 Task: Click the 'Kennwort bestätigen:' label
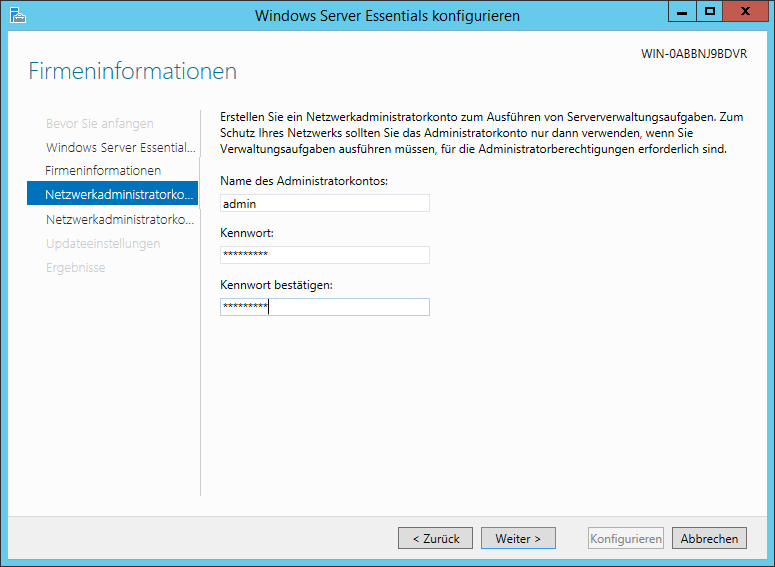(x=276, y=285)
